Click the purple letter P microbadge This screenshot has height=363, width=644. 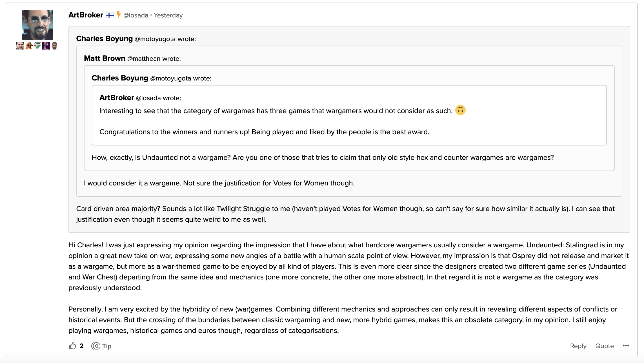pos(46,46)
